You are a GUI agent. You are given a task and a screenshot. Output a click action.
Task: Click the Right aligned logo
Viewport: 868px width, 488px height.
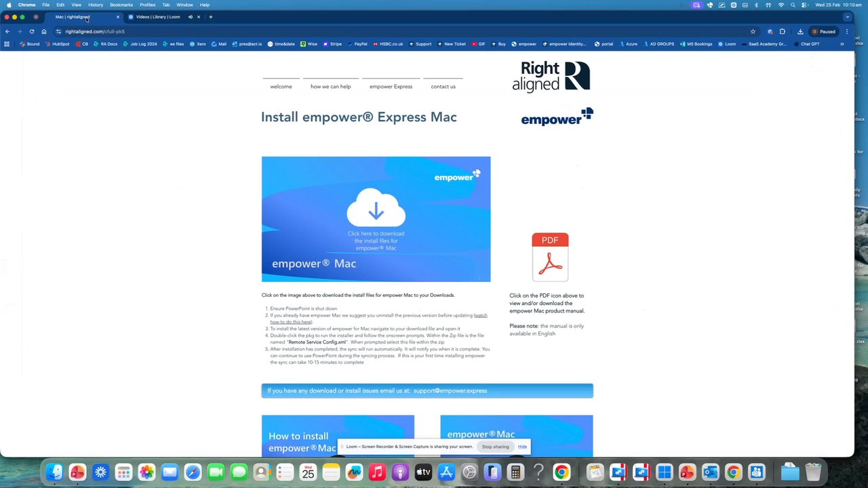pos(551,76)
